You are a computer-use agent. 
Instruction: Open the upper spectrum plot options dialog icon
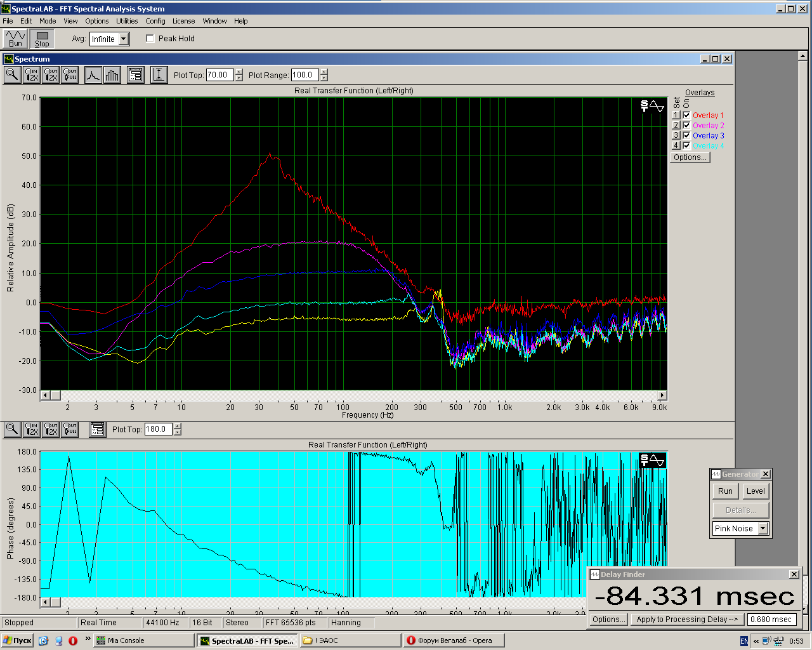point(136,75)
